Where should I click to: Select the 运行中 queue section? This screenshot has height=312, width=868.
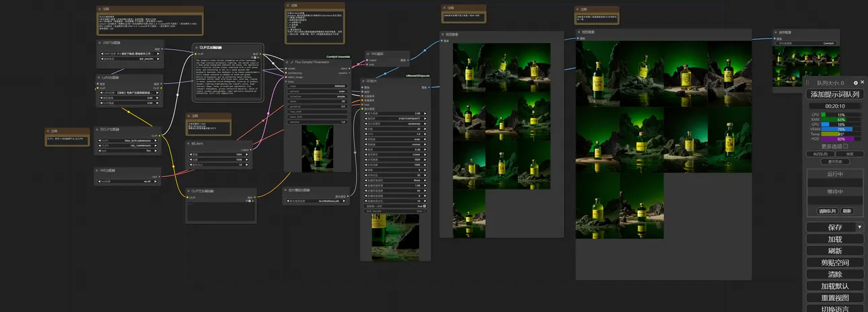coord(834,174)
